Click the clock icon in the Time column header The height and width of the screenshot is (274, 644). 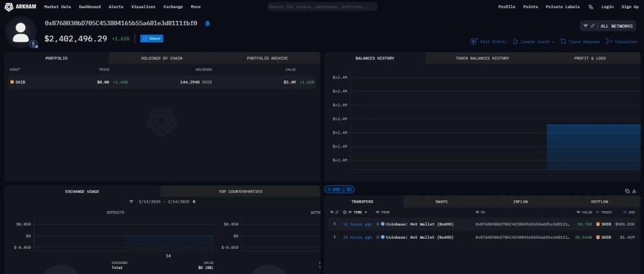click(345, 212)
